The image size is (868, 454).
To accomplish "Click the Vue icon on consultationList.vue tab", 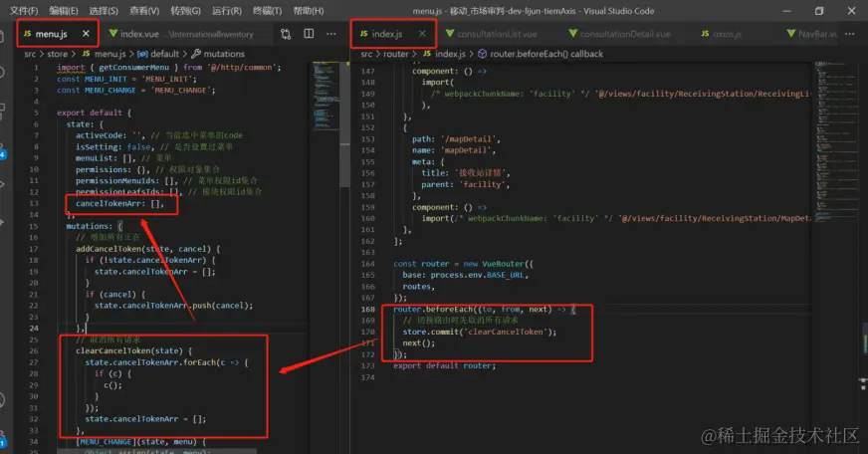I will coord(450,34).
